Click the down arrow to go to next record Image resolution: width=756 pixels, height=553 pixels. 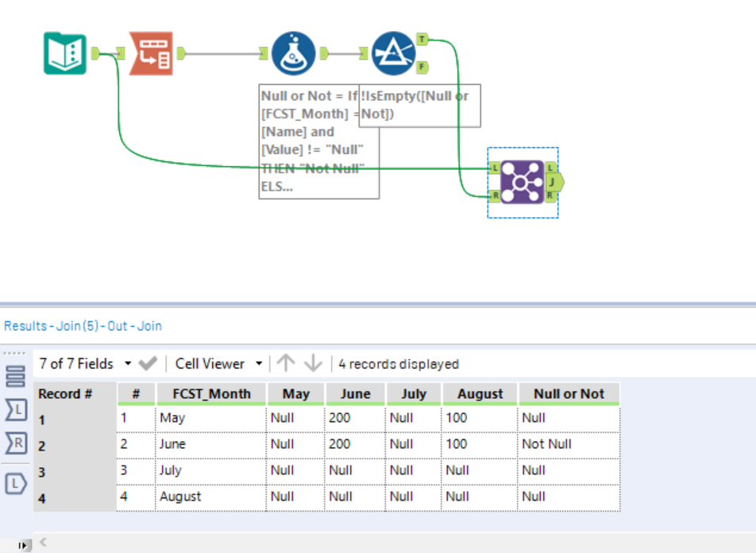click(312, 364)
